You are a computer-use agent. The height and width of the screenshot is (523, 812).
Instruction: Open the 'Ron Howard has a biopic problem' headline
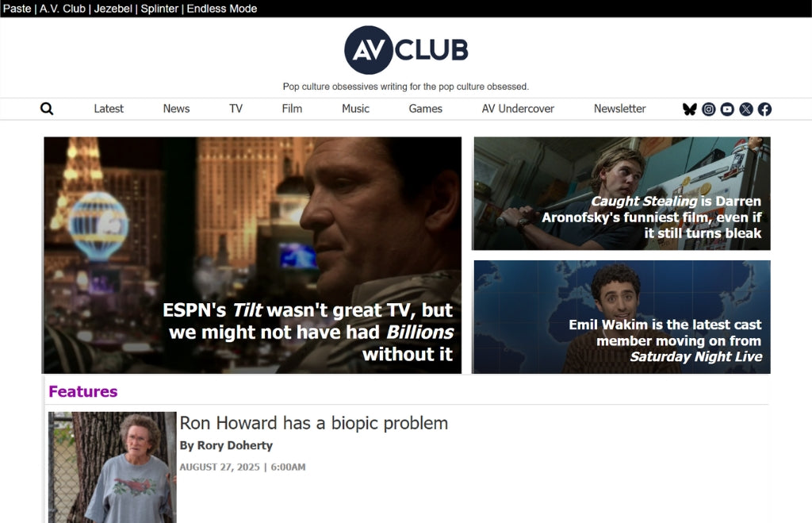click(x=314, y=424)
